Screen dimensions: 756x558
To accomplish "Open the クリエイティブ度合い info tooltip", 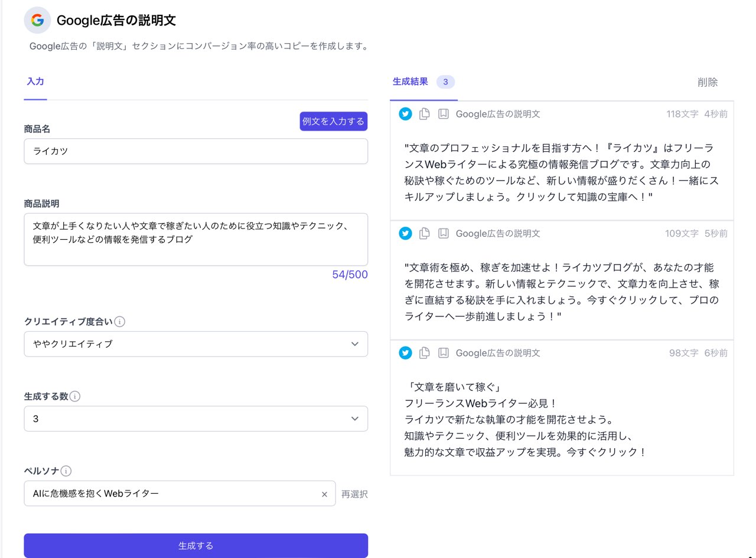I will coord(120,322).
